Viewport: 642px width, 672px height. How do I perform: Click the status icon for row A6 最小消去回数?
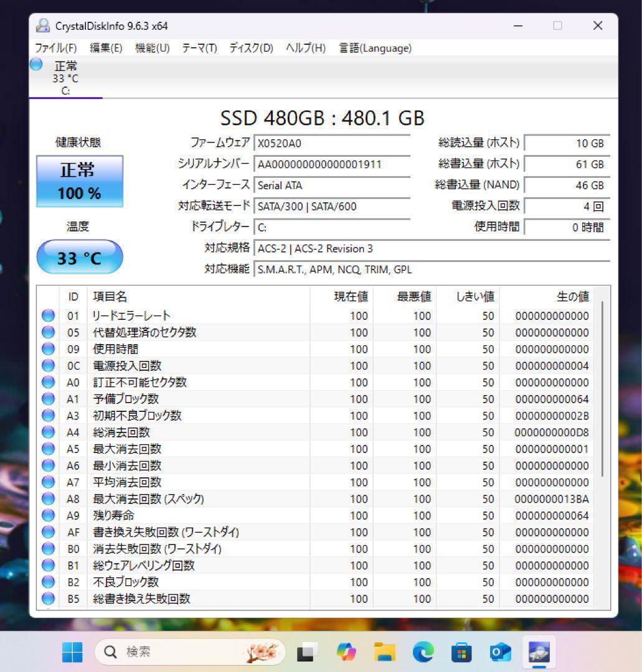point(48,465)
